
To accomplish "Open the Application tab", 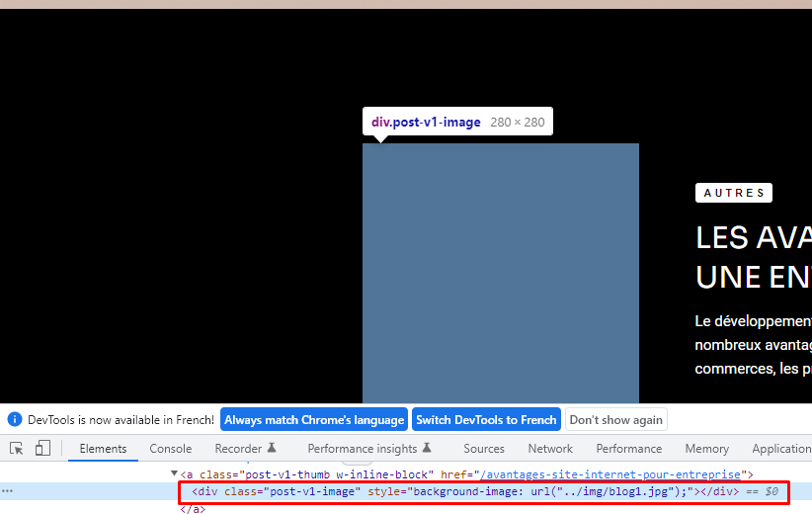I will click(781, 449).
